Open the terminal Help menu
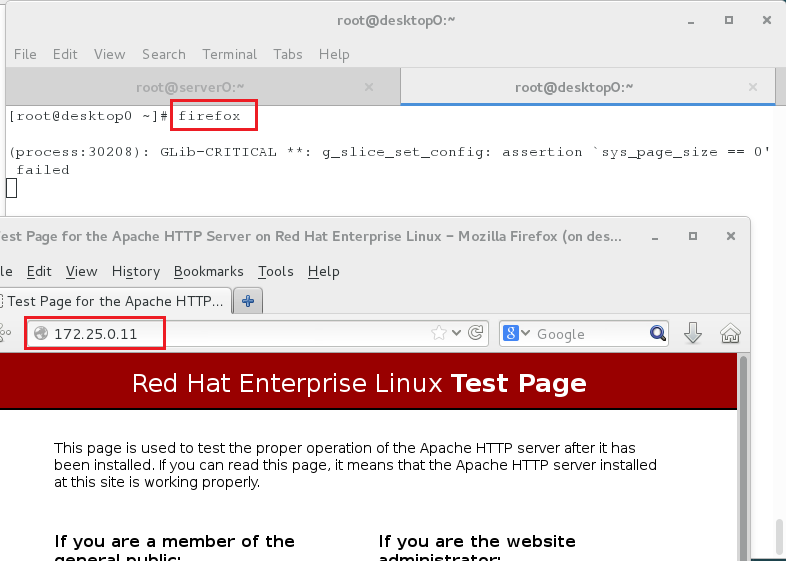The image size is (786, 561). 334,54
